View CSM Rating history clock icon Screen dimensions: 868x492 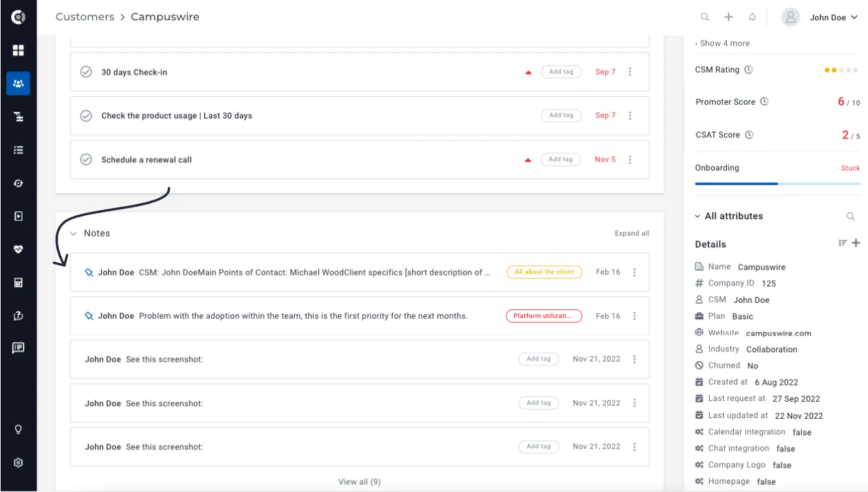coord(748,69)
